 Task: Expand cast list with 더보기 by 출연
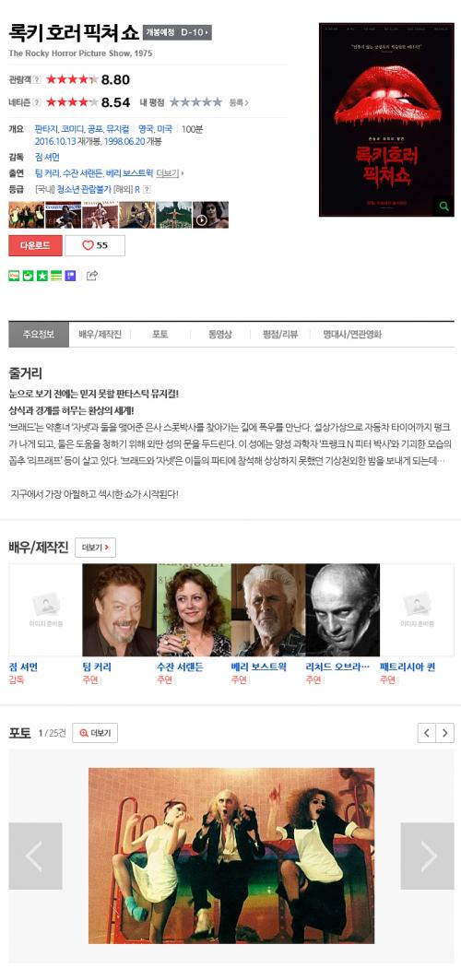170,173
